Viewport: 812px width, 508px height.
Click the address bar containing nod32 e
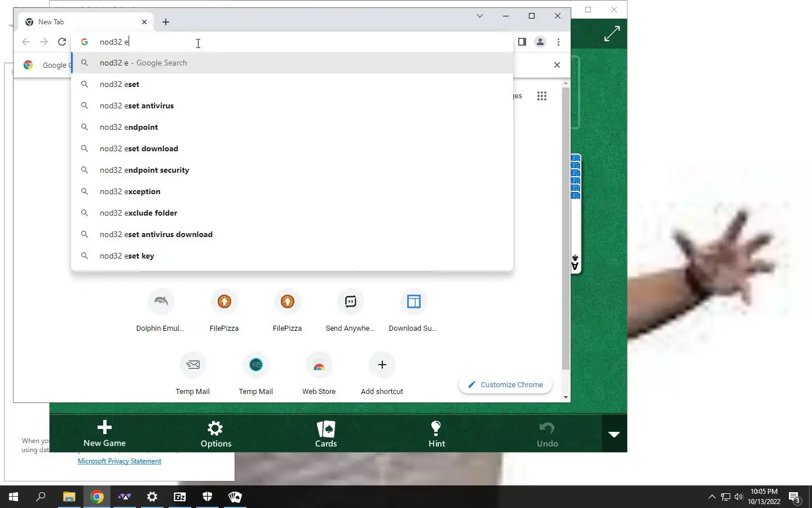click(292, 42)
